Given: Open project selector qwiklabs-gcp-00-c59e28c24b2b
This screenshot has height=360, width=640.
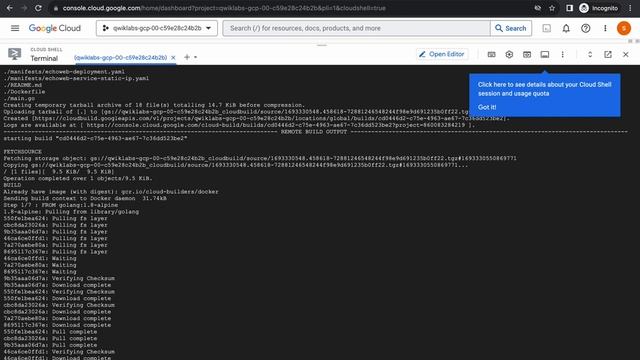Looking at the screenshot, I should point(157,28).
